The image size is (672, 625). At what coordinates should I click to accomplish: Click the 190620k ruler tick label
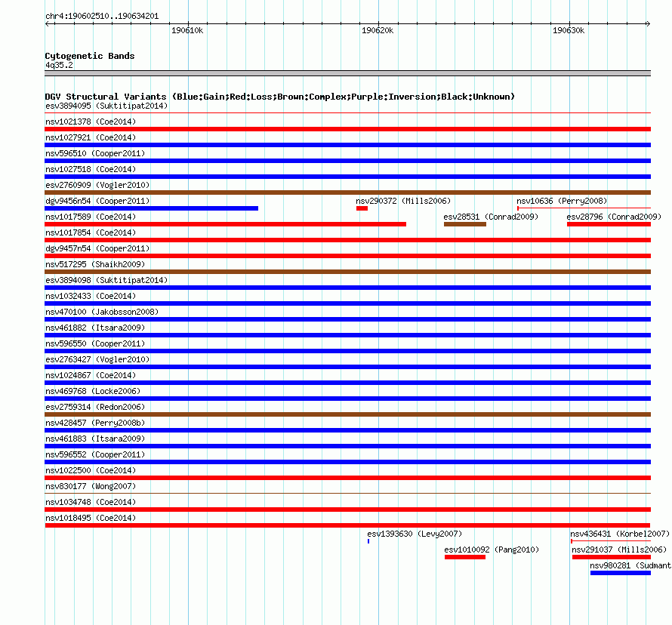point(378,30)
